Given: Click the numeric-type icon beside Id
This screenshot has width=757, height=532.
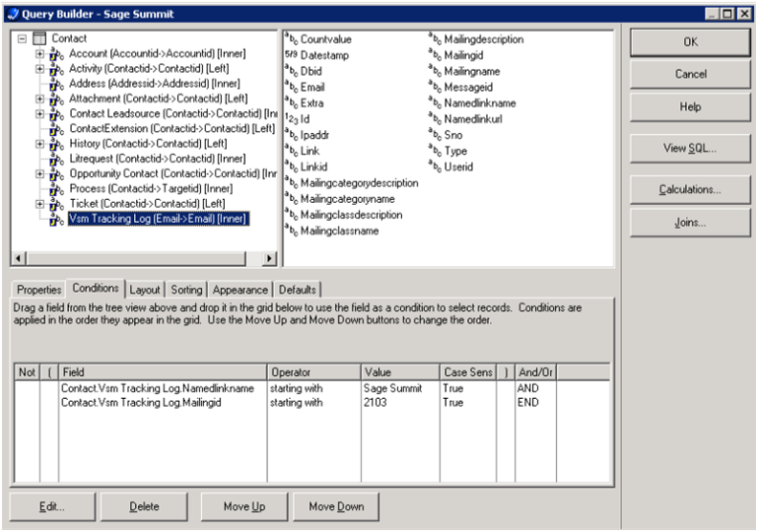Looking at the screenshot, I should 291,119.
